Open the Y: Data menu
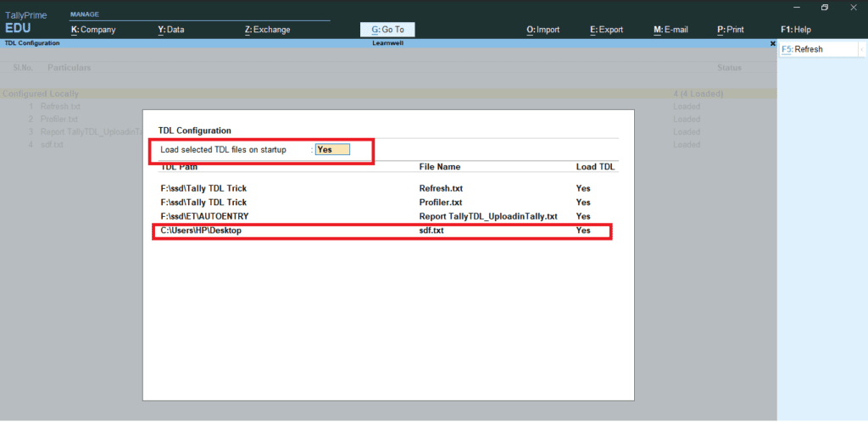Image resolution: width=868 pixels, height=422 pixels. (170, 30)
